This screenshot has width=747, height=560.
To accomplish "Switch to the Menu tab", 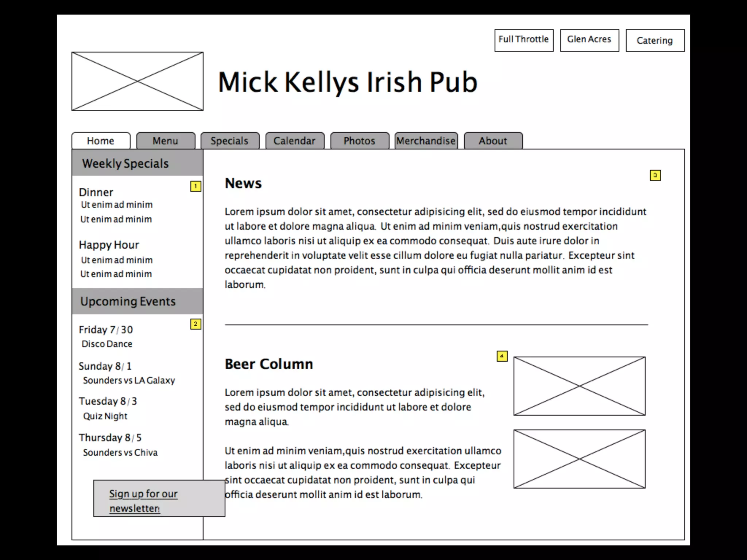I will pos(166,141).
